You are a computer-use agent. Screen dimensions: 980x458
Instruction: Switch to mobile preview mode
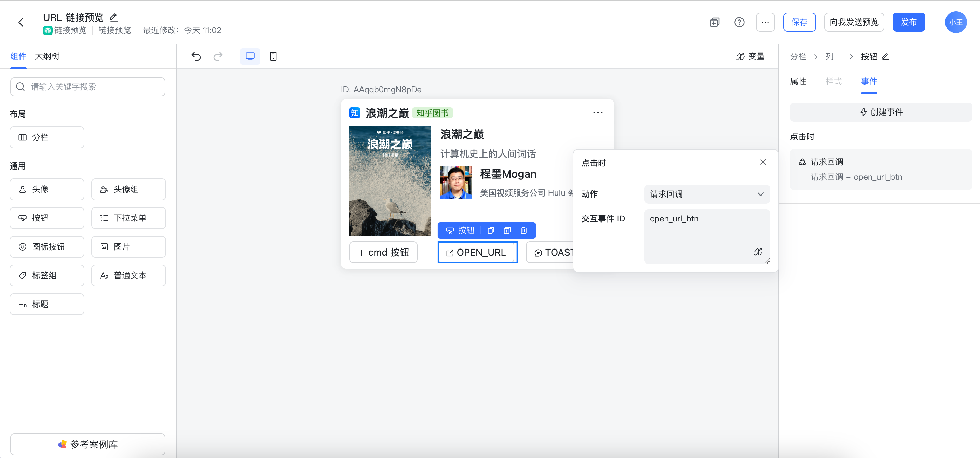pos(273,57)
